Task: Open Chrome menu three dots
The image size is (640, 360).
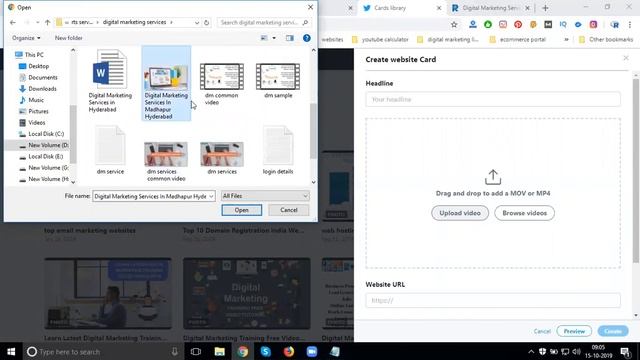Action: [630, 24]
